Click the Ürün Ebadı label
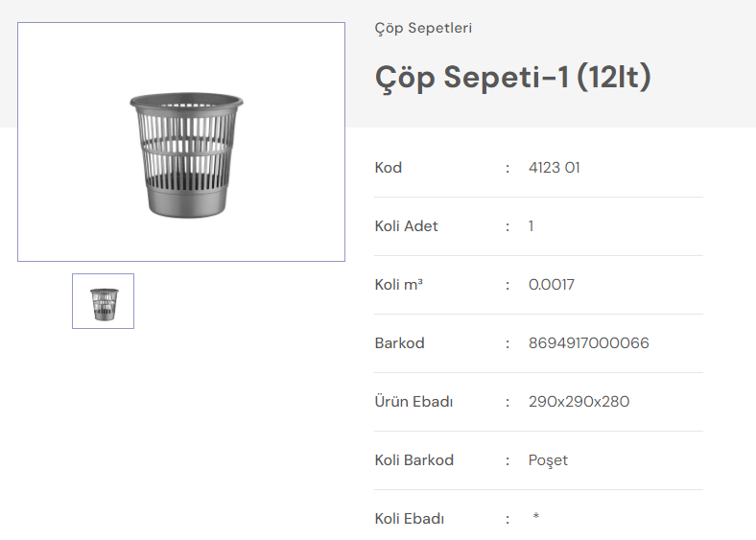 click(x=413, y=402)
